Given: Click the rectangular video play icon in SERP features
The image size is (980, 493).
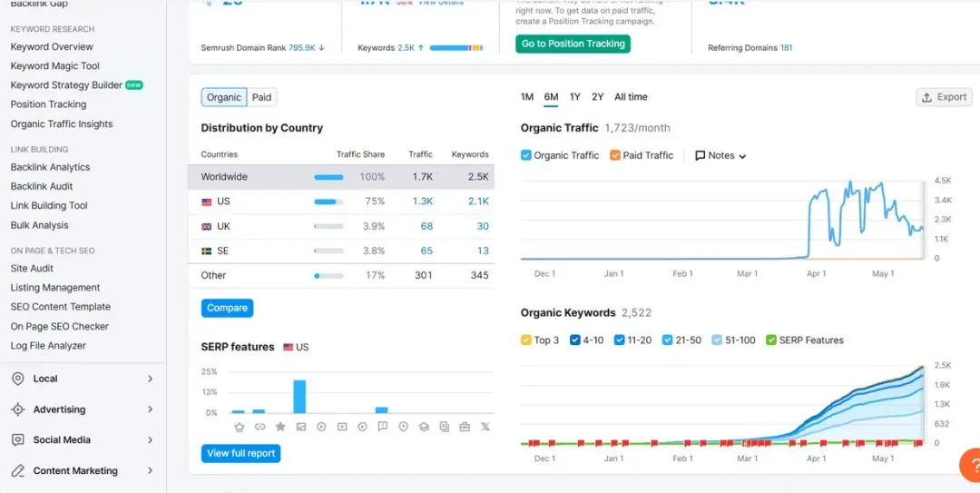Looking at the screenshot, I should coord(342,427).
